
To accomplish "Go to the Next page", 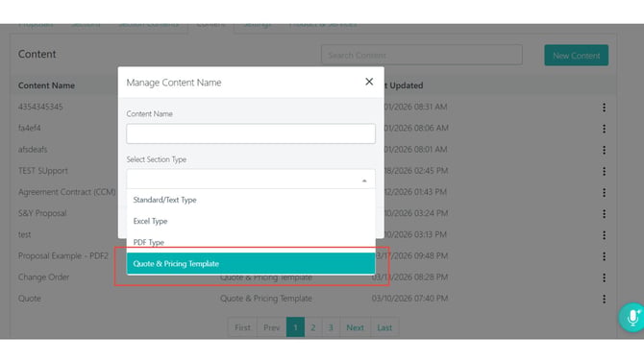I will (x=355, y=327).
